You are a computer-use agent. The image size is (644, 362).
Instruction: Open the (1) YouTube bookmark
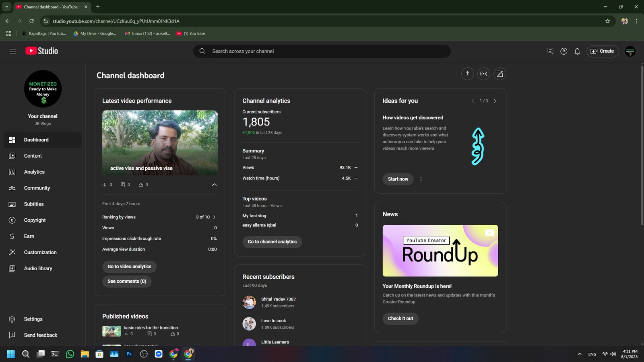(x=191, y=33)
